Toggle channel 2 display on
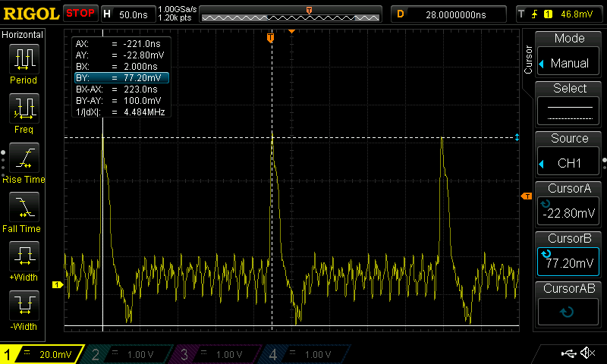The width and height of the screenshot is (607, 364). point(131,354)
